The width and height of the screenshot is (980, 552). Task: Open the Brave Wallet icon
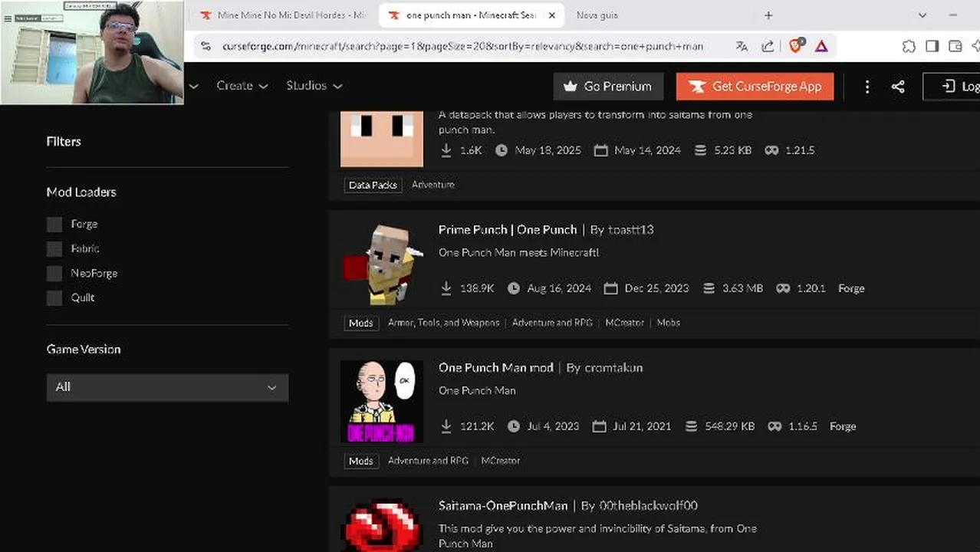point(955,46)
